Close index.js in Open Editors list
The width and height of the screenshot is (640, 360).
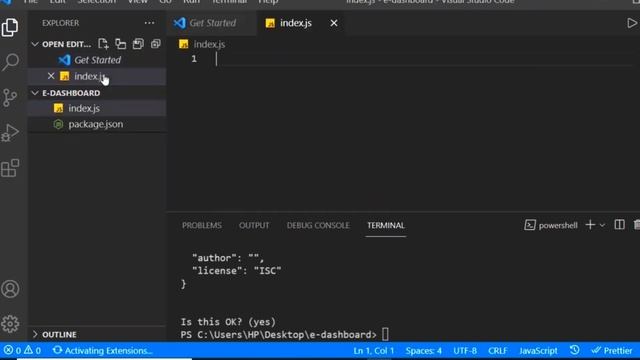tap(51, 76)
